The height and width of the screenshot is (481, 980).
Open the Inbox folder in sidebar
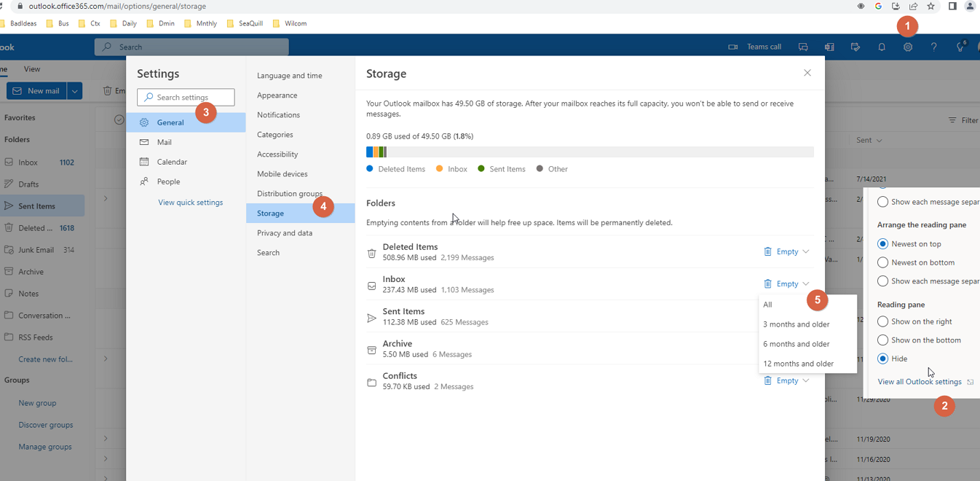point(42,163)
